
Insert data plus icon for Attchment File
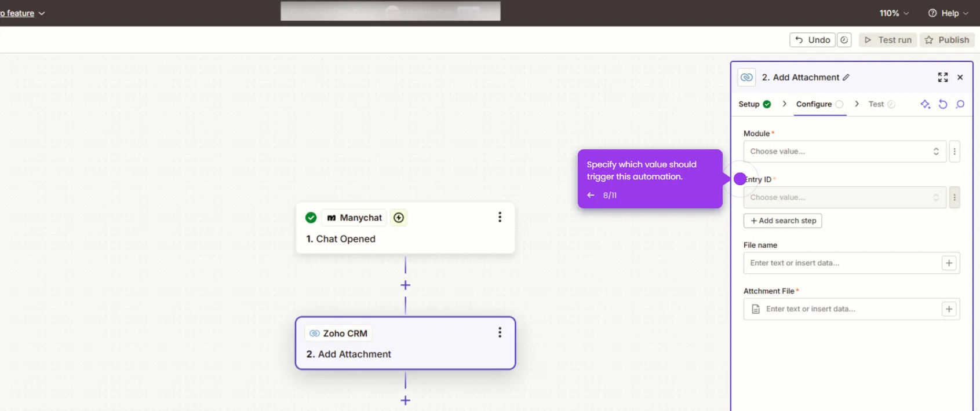pyautogui.click(x=949, y=309)
